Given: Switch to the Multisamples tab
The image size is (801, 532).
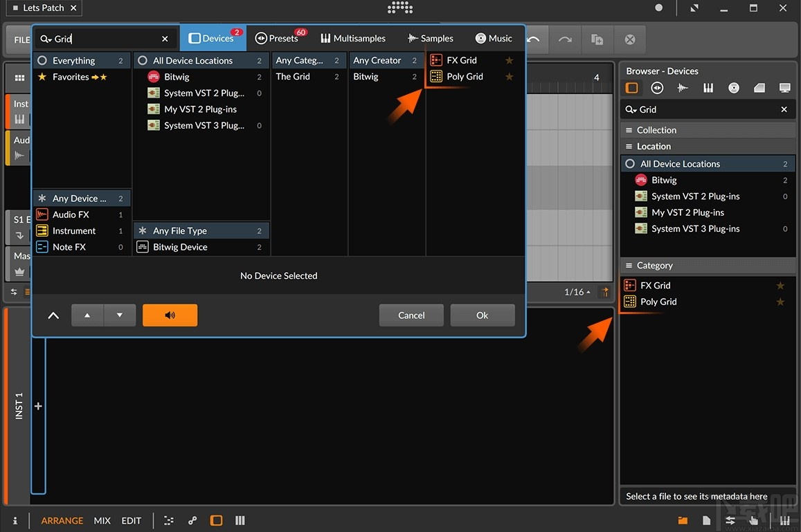Looking at the screenshot, I should pyautogui.click(x=353, y=38).
